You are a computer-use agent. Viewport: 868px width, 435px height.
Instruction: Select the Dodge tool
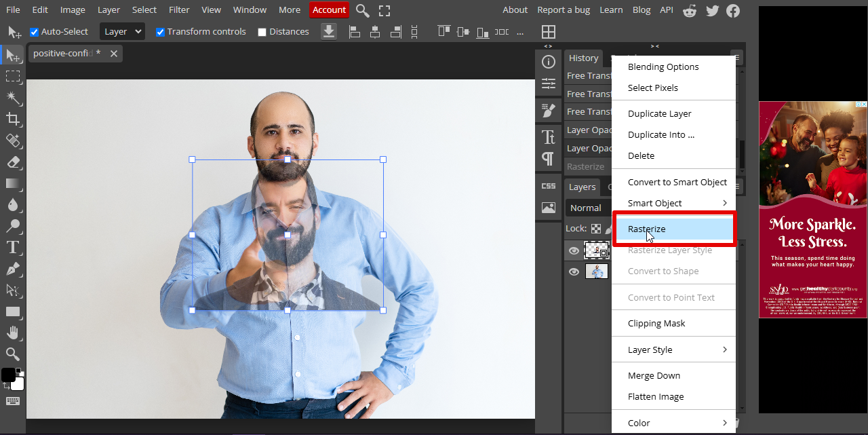[x=13, y=226]
